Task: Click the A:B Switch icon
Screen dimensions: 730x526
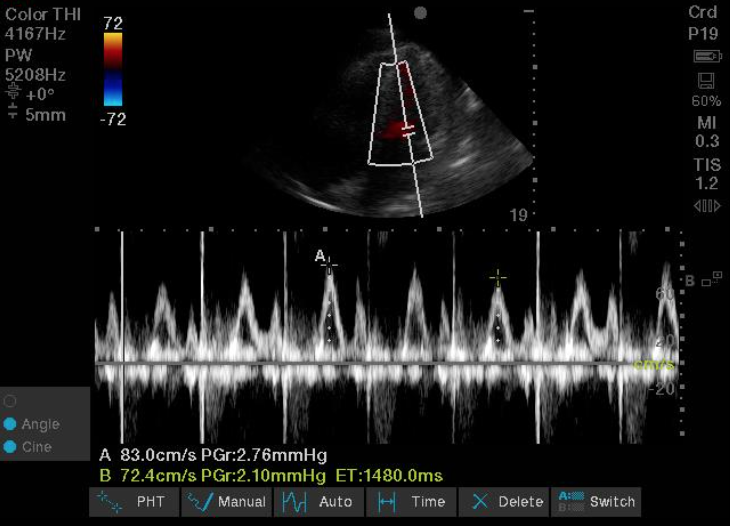Action: [x=571, y=502]
